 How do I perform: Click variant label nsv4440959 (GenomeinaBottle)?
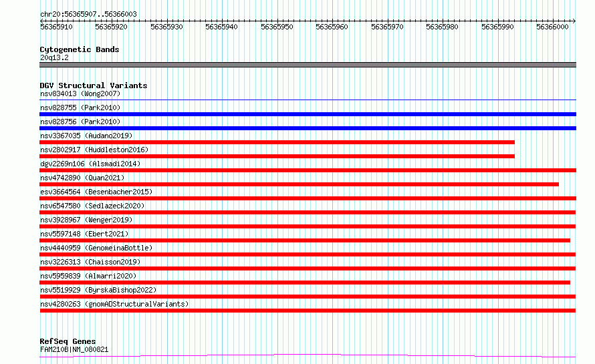coord(96,248)
